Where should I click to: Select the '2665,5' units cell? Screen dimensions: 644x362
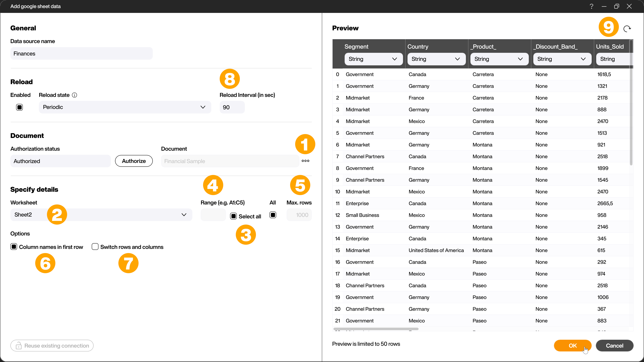605,203
